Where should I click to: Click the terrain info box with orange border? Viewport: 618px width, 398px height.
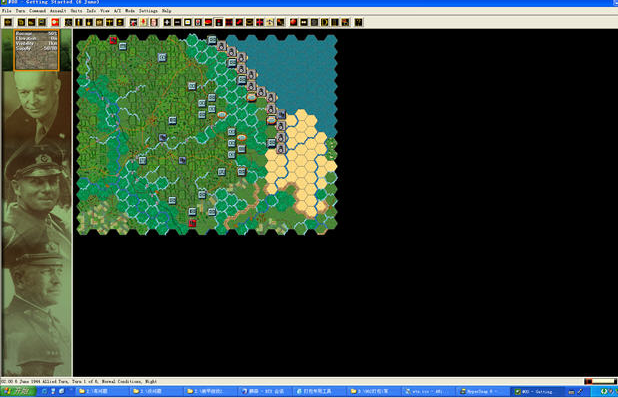[36, 50]
